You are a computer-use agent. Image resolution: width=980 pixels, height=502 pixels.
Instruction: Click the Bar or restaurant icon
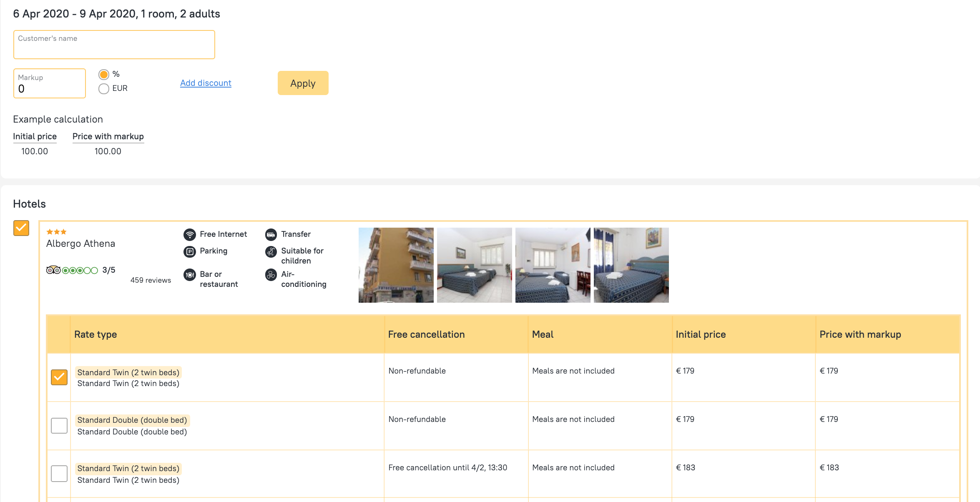pos(190,275)
